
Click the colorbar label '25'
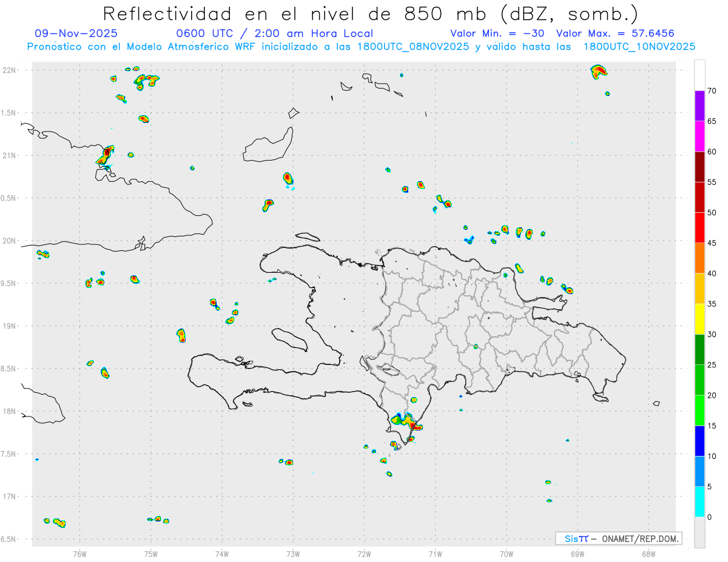[x=712, y=365]
